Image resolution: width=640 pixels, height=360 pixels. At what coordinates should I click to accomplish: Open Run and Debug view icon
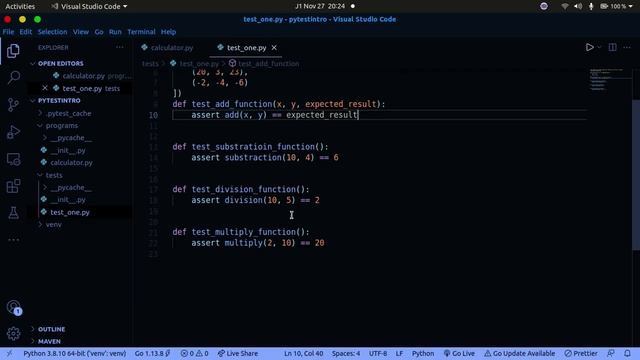(13, 132)
